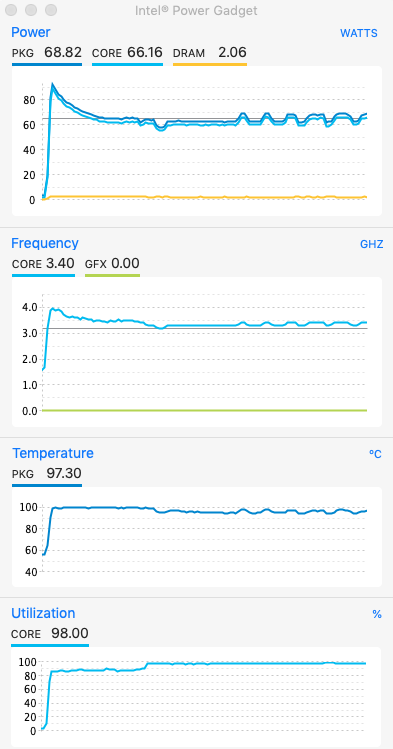The image size is (393, 749).
Task: Click the °C temperature unit label
Action: (x=375, y=454)
